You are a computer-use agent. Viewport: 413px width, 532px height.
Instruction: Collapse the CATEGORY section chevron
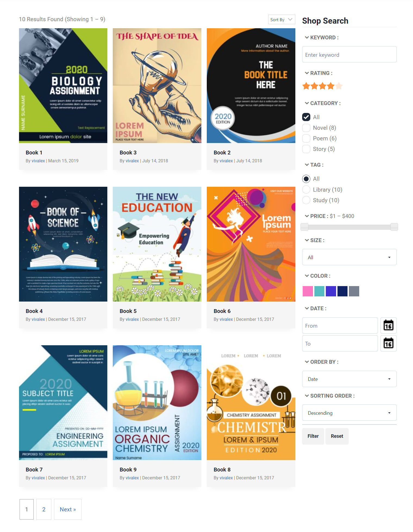coord(307,103)
